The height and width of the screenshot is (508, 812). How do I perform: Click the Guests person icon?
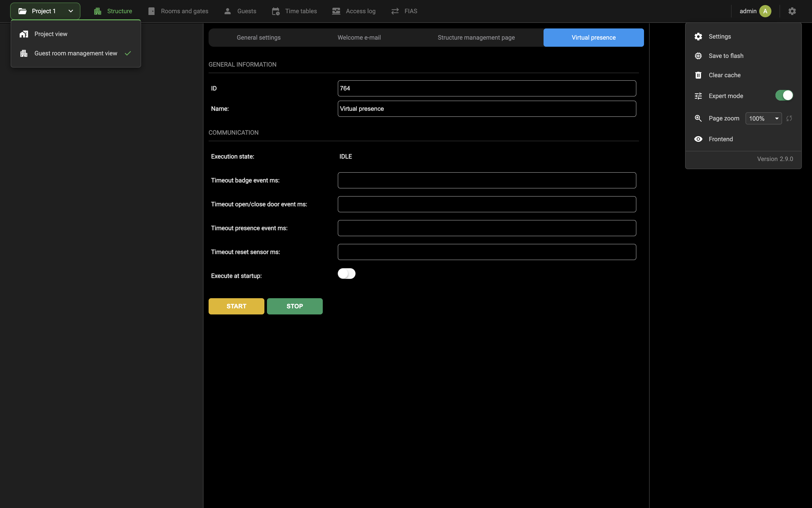[x=228, y=11]
